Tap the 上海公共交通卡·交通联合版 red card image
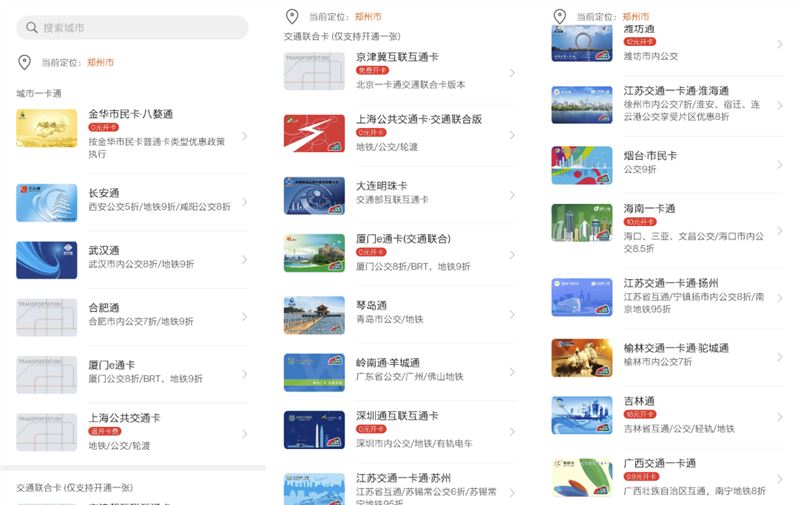The image size is (800, 505). [314, 133]
